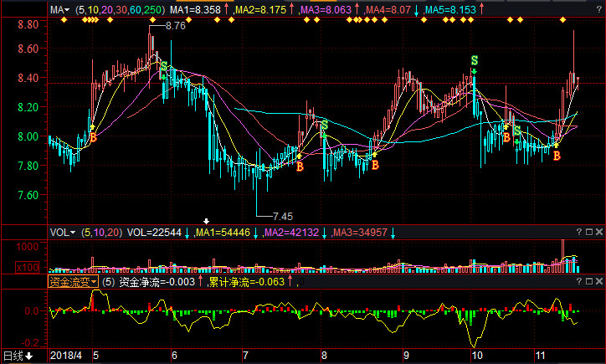Click the B buy signal near May

tap(93, 136)
